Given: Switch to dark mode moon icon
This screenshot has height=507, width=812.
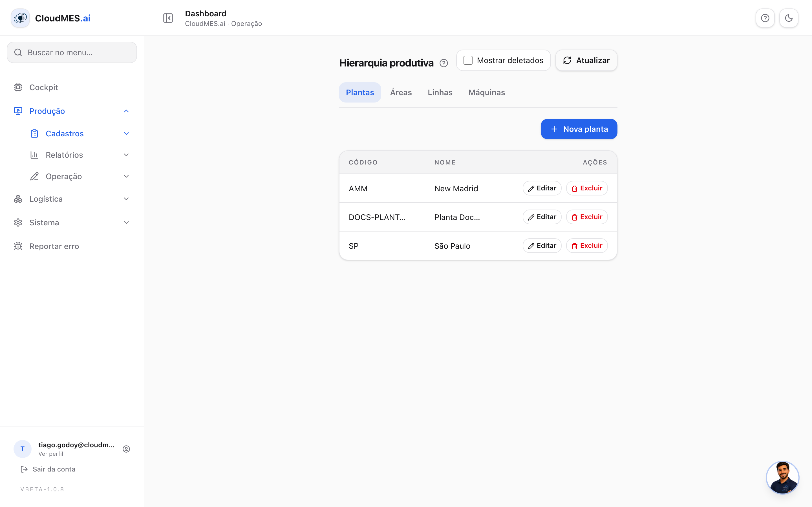Looking at the screenshot, I should coord(789,18).
